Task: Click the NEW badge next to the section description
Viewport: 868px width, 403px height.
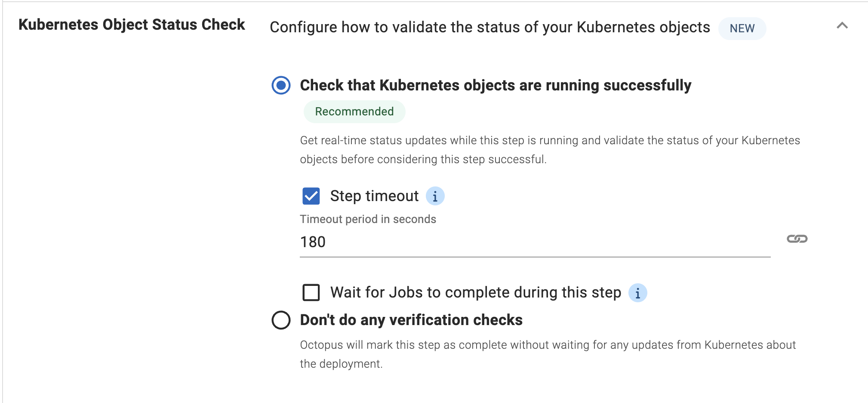Action: pyautogui.click(x=742, y=28)
